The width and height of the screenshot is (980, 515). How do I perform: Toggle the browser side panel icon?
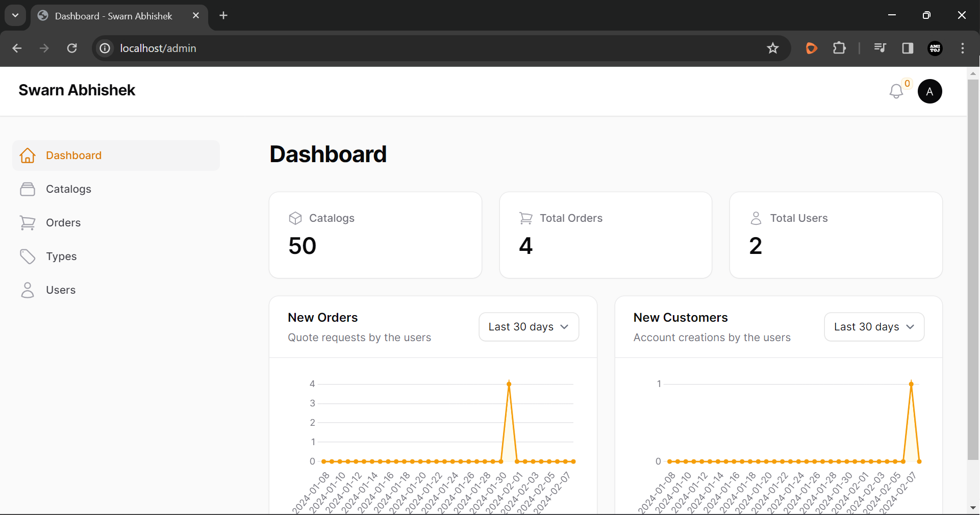(x=908, y=48)
